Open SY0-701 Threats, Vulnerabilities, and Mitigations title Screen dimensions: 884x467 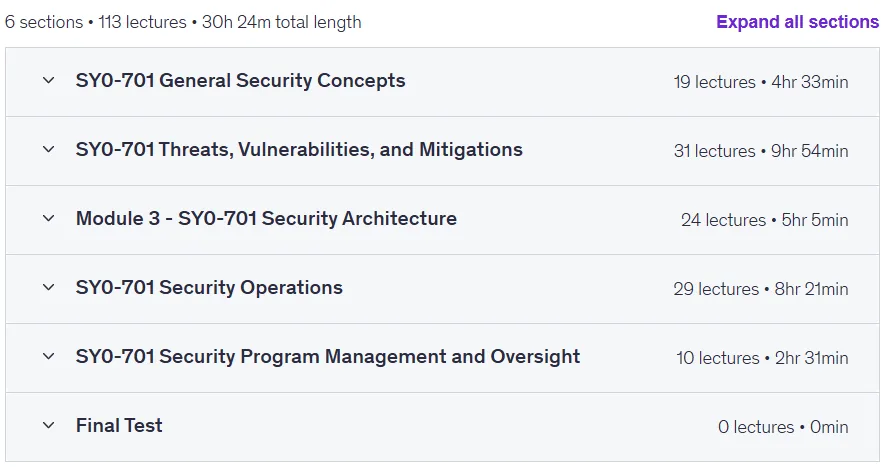click(x=299, y=149)
